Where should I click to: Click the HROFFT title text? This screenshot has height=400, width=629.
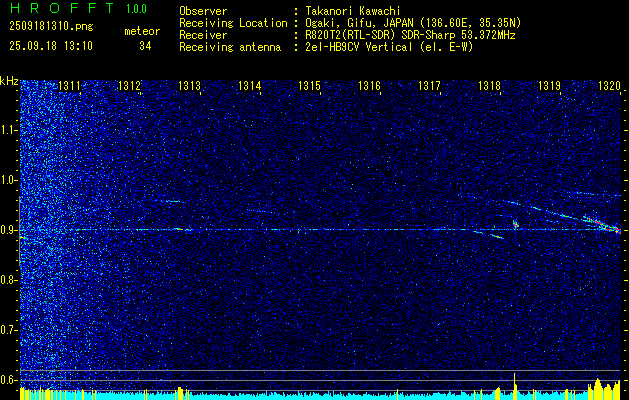(62, 8)
